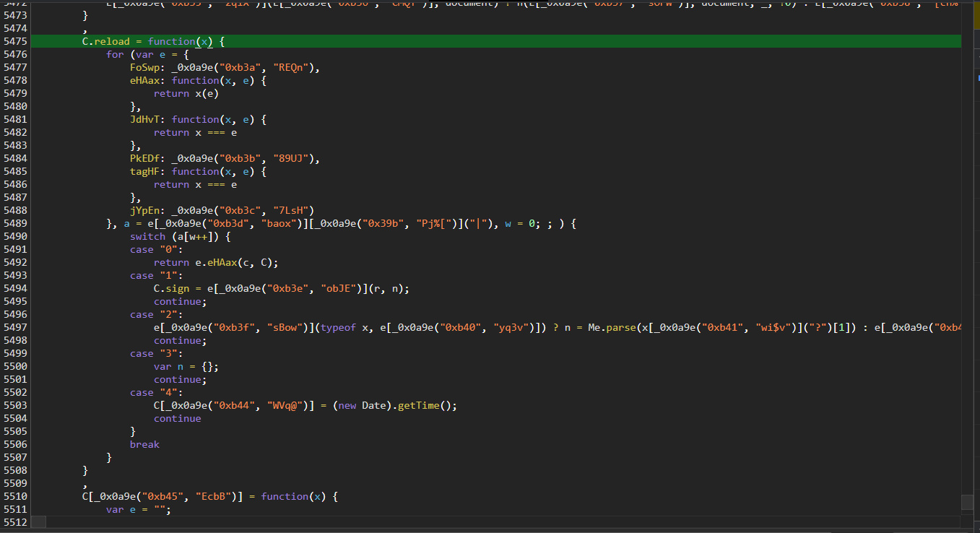The image size is (980, 533).
Task: Click the tagHF property key
Action: click(144, 171)
